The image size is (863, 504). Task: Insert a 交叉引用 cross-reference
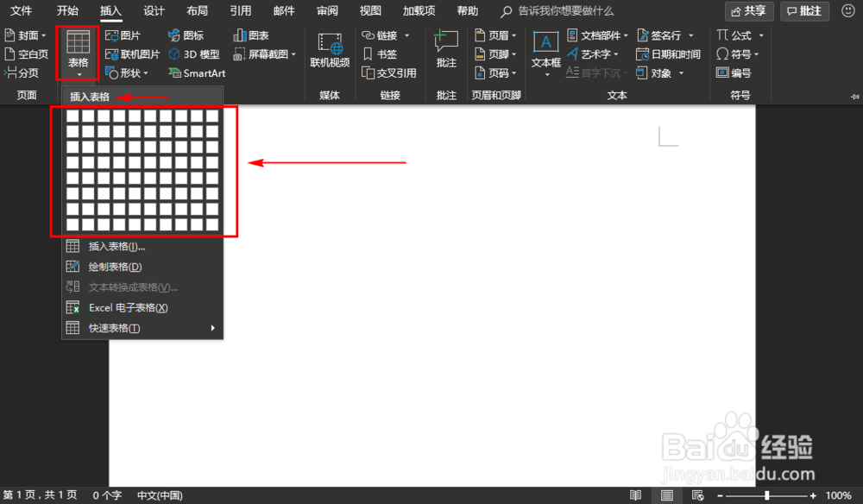(389, 72)
